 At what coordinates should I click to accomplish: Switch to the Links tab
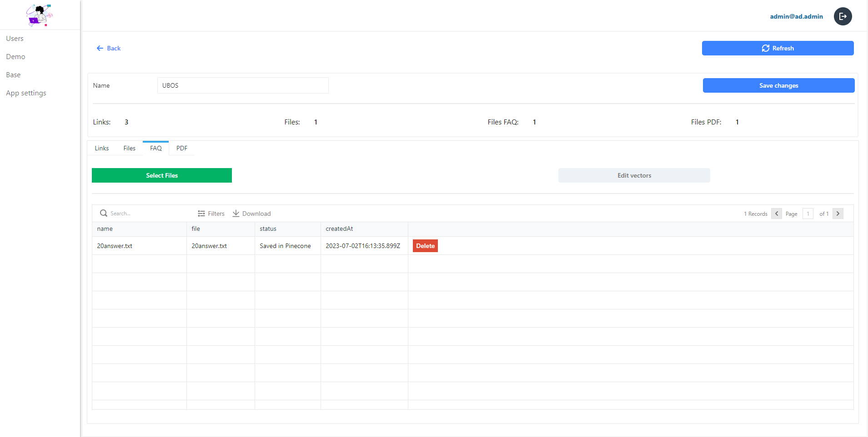pos(101,148)
